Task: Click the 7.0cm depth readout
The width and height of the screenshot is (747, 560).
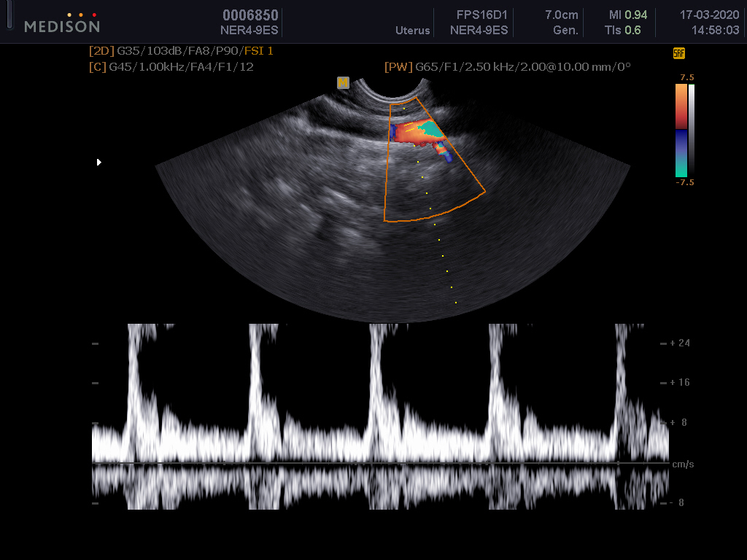Action: point(561,15)
